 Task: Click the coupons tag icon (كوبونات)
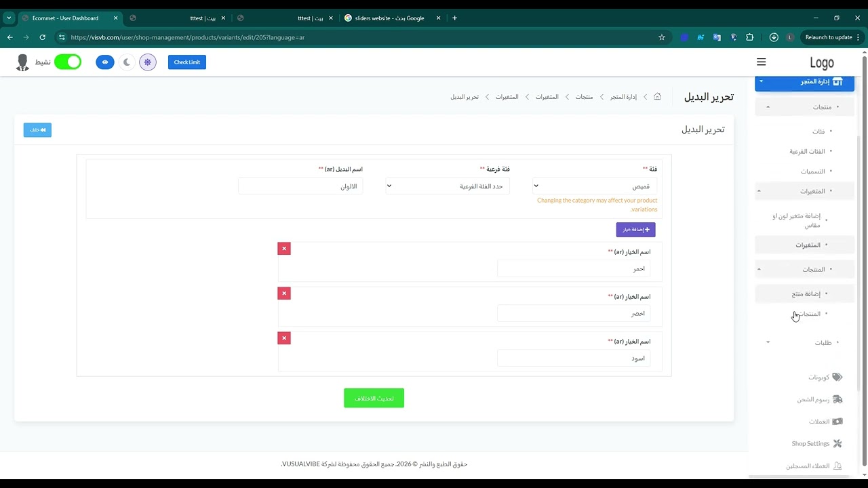[837, 377]
